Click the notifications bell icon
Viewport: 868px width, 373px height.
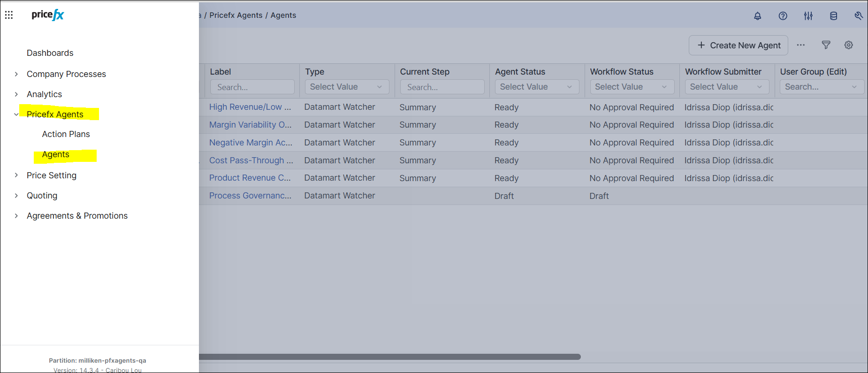757,16
